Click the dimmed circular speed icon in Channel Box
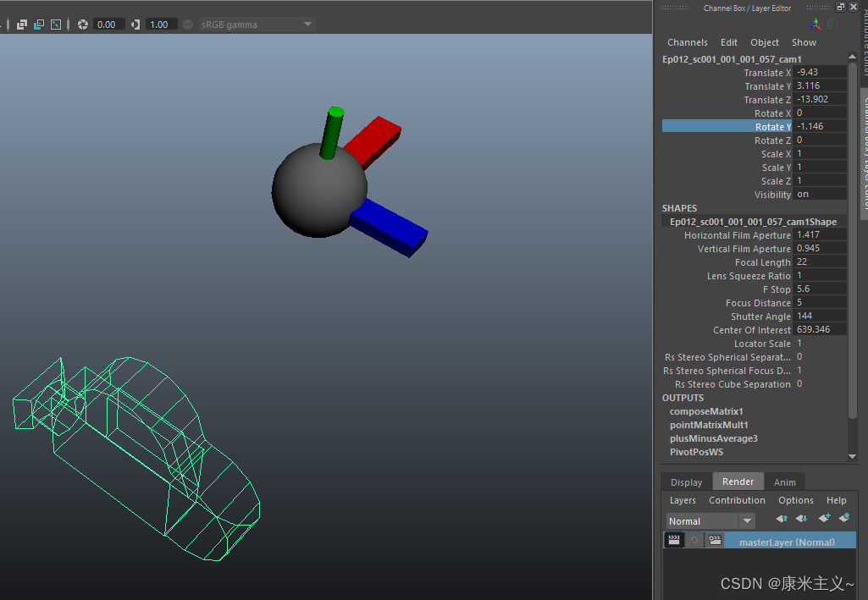 point(832,24)
